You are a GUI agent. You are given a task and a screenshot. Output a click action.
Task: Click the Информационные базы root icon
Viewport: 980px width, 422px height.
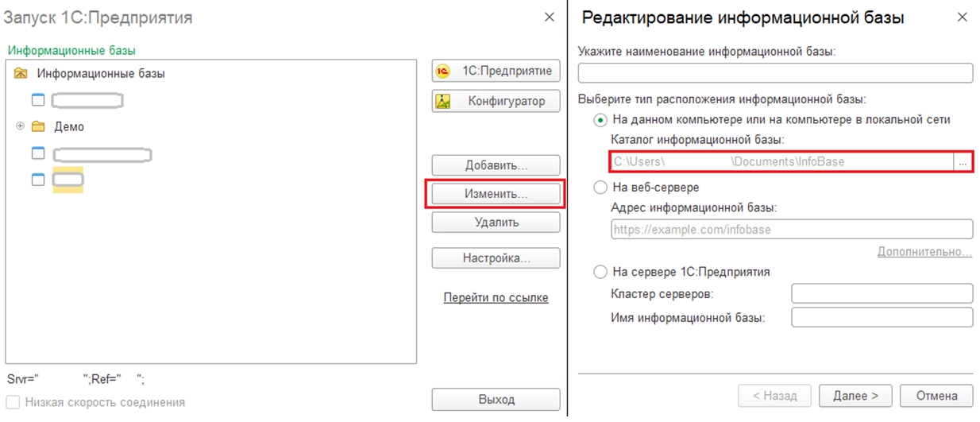click(21, 73)
